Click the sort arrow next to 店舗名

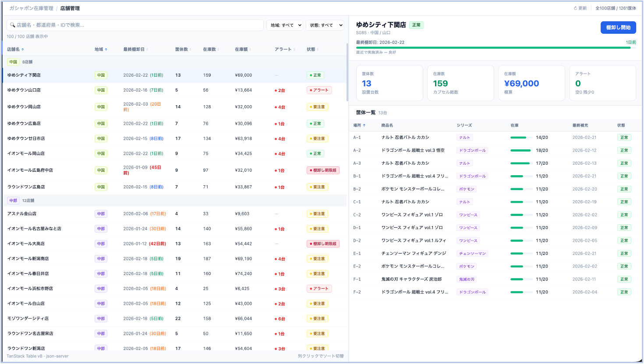tap(23, 49)
